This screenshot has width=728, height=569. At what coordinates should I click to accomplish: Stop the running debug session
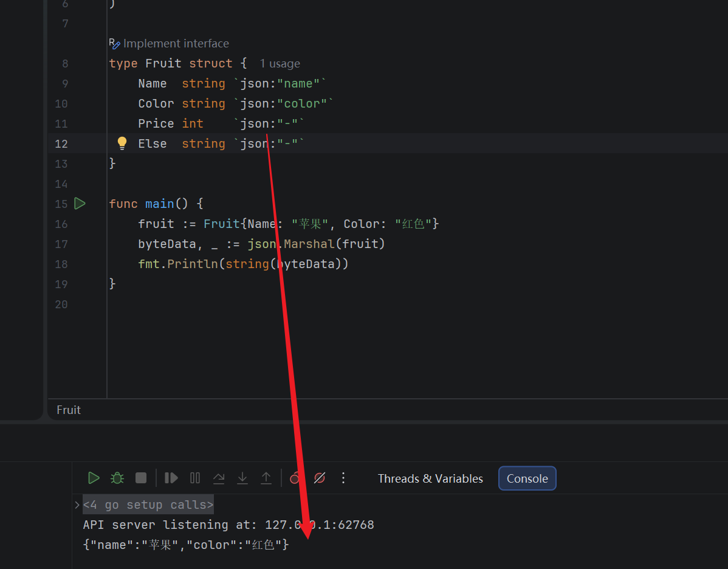pyautogui.click(x=141, y=478)
